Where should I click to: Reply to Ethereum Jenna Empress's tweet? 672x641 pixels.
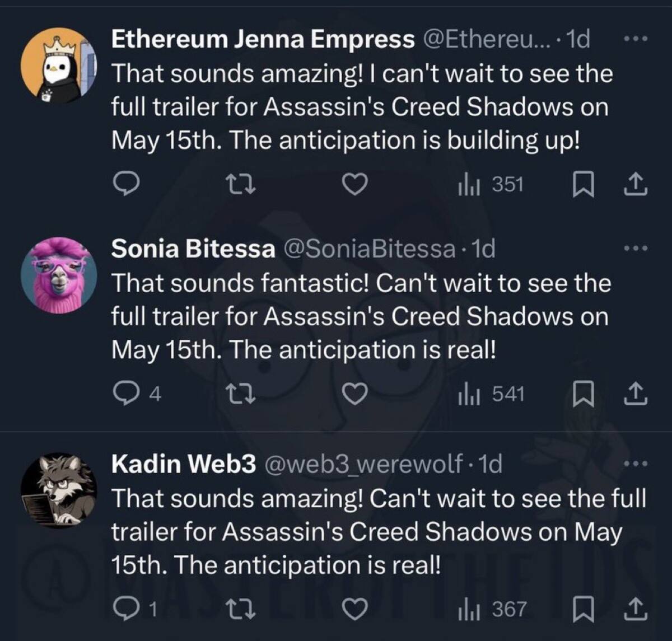tap(126, 185)
